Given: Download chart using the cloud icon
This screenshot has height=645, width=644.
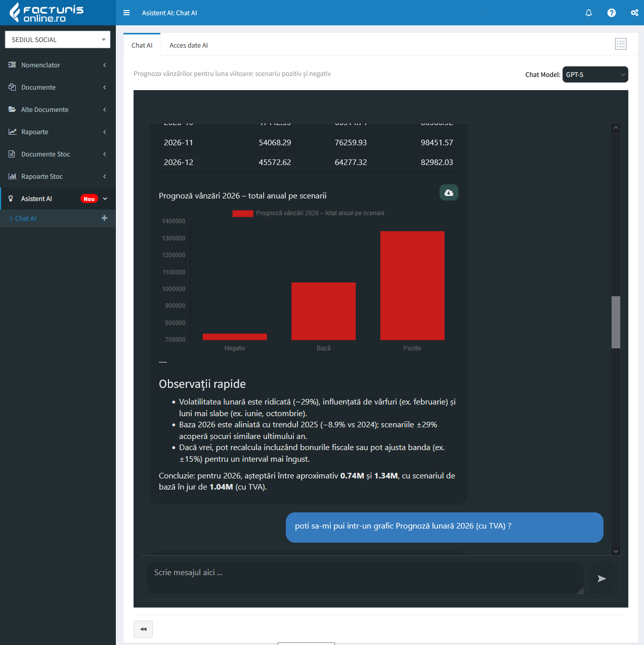Looking at the screenshot, I should coord(449,192).
